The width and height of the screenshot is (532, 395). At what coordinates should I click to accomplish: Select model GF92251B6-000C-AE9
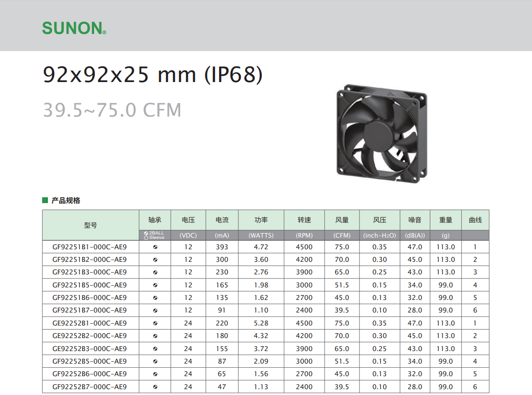(x=90, y=298)
